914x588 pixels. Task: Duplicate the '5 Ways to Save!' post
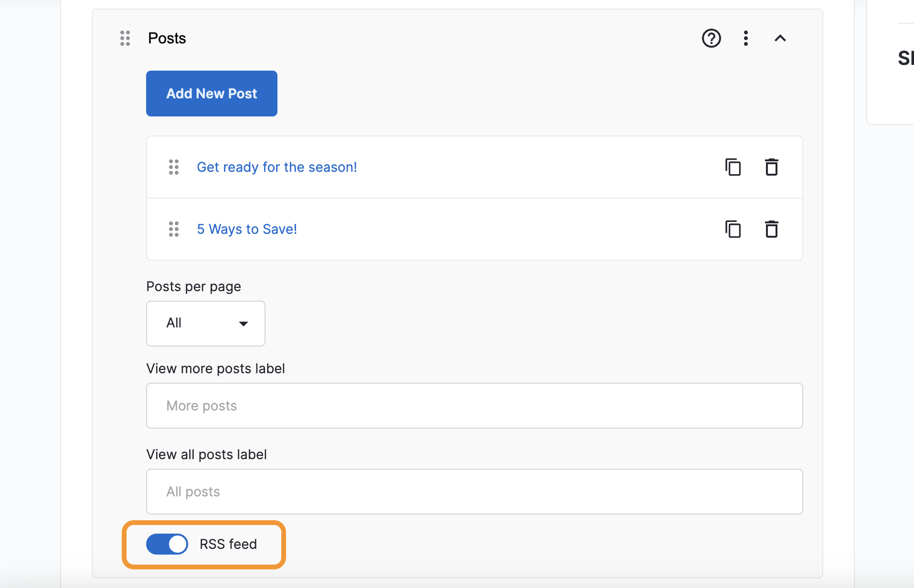pos(733,229)
